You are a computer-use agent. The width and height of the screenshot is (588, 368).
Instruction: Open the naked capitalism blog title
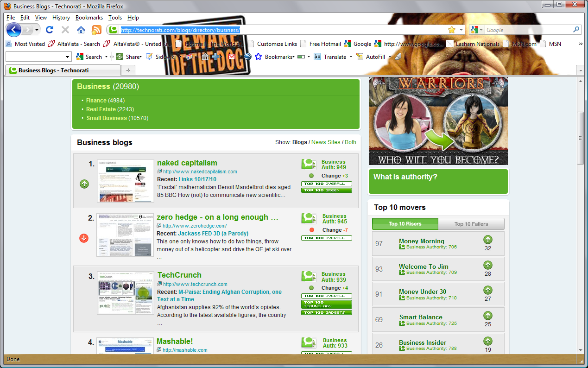pos(187,163)
